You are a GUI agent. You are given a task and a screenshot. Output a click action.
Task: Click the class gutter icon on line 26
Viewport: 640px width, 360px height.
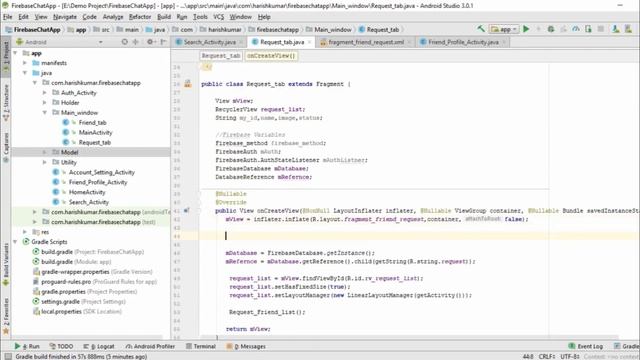click(187, 84)
